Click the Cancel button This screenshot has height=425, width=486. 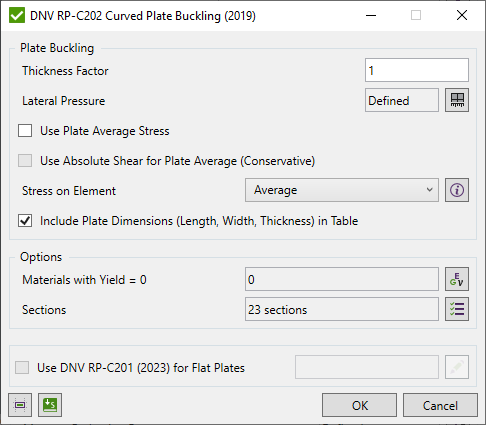[x=440, y=405]
